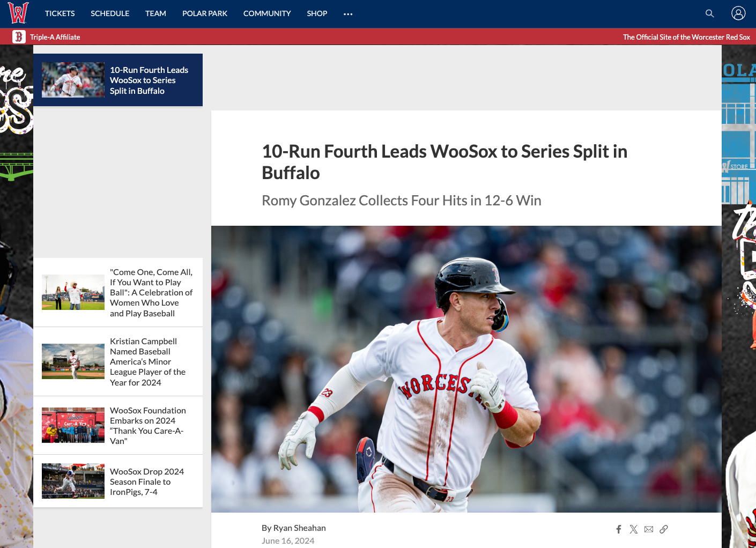Open Kristian Campbell Minor League Player article
This screenshot has width=756, height=548.
[118, 362]
